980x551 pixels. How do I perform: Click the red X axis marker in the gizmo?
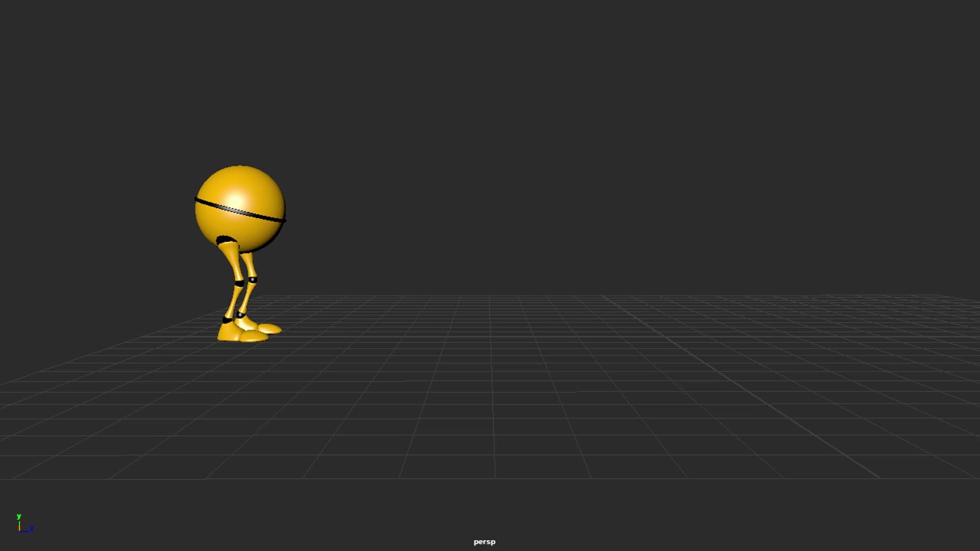pos(18,528)
